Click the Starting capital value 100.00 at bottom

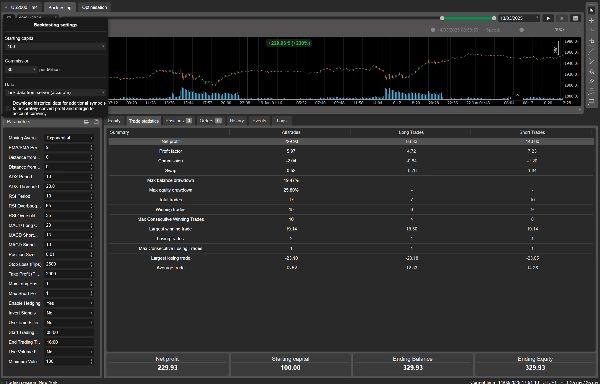point(290,368)
